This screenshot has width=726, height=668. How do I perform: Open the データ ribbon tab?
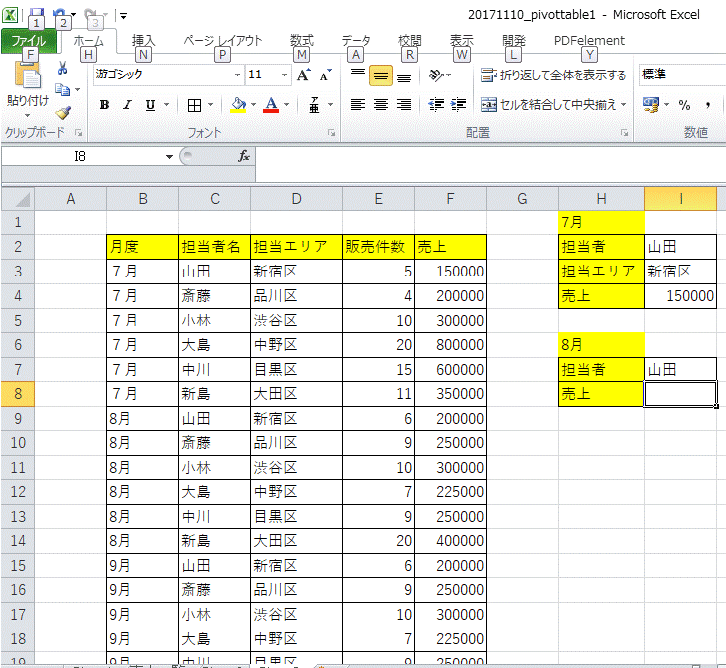pos(355,41)
